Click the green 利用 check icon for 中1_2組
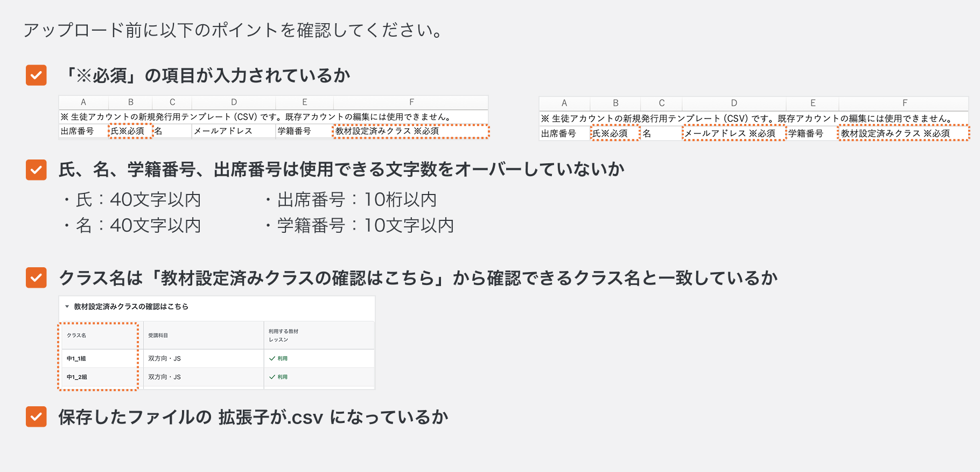The width and height of the screenshot is (980, 472). click(x=272, y=378)
